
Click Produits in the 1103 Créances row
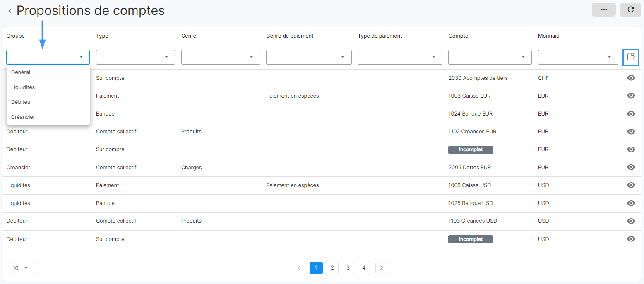191,221
